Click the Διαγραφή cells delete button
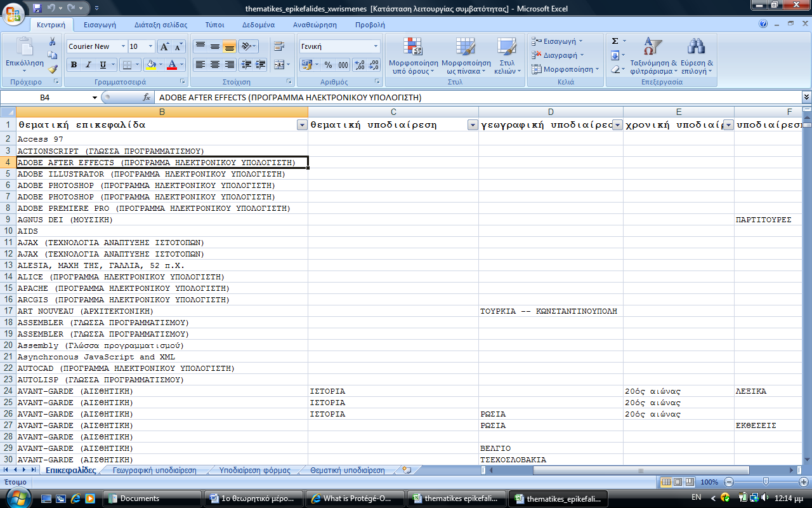 (x=556, y=55)
